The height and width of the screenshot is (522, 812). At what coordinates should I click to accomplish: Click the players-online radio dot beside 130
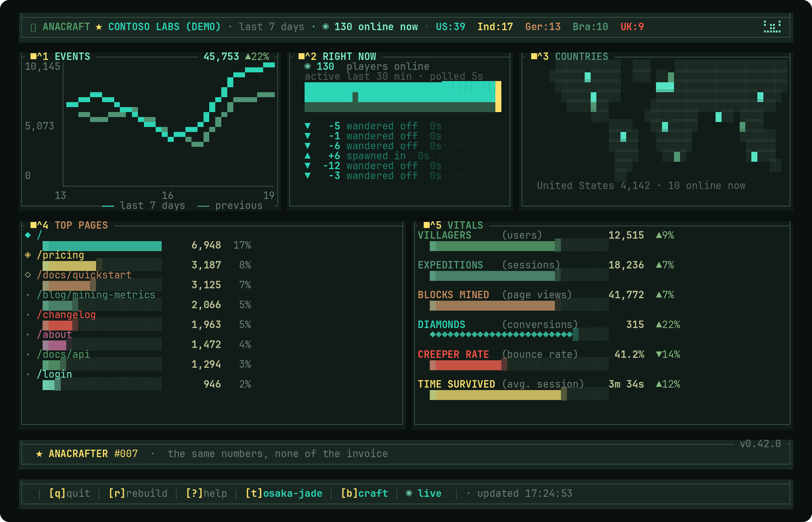click(307, 66)
